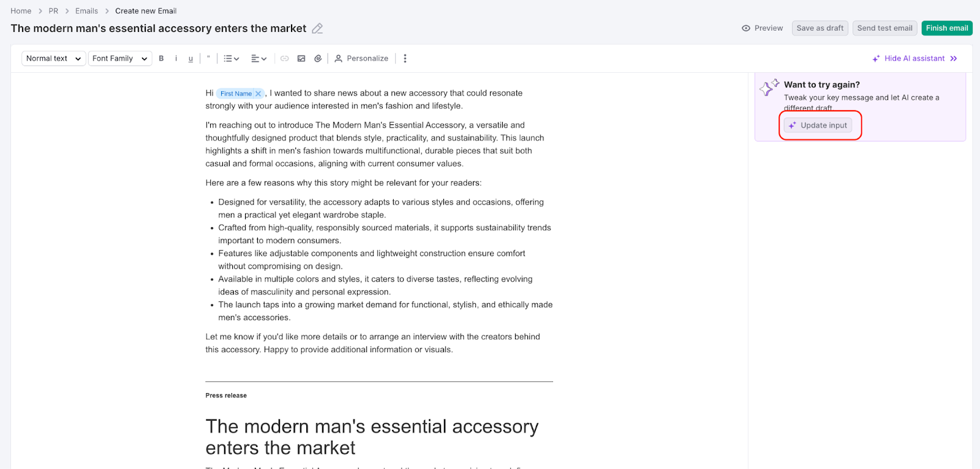Expand the text alignment dropdown
The height and width of the screenshot is (469, 980).
259,59
